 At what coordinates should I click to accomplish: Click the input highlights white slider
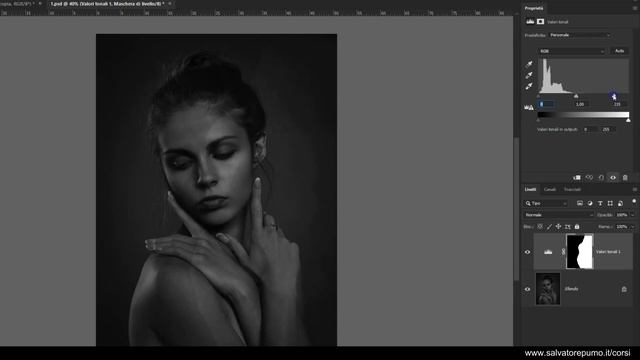click(x=614, y=97)
